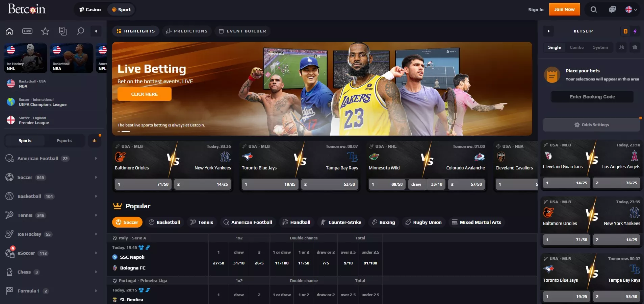Select the Predictions tab

pyautogui.click(x=187, y=31)
